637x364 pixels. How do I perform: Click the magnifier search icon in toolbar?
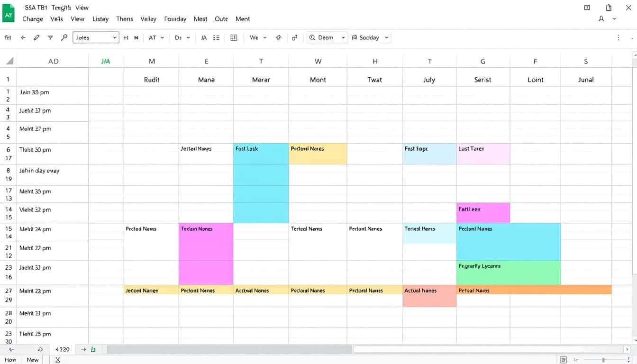click(64, 37)
